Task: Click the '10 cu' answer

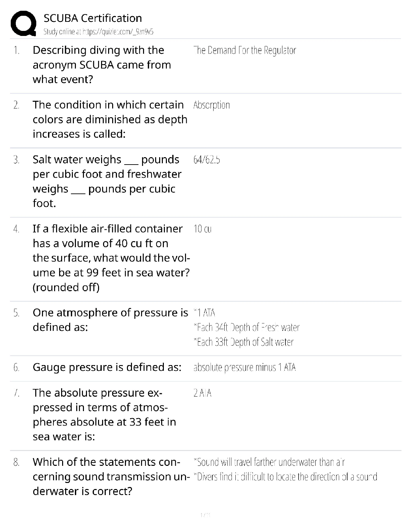Action: (202, 229)
